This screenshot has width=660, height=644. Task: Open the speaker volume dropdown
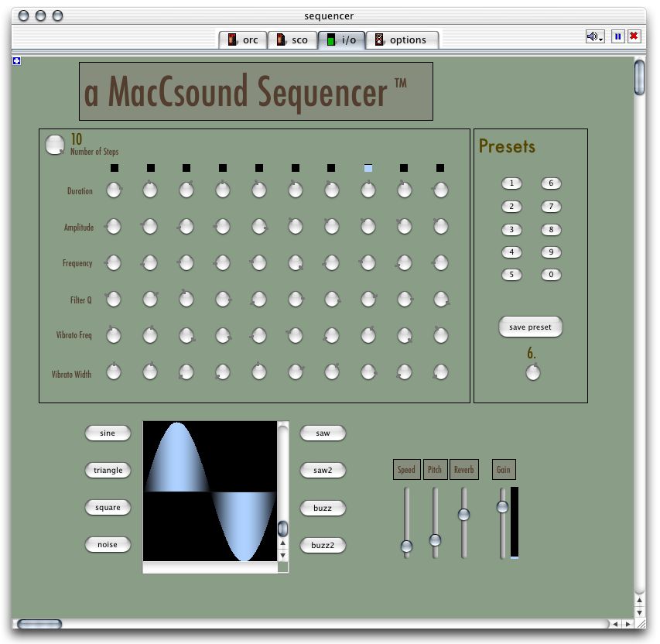595,36
